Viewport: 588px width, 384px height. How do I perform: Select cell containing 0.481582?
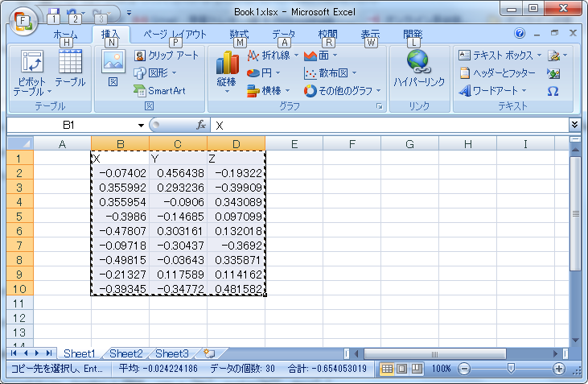point(236,289)
